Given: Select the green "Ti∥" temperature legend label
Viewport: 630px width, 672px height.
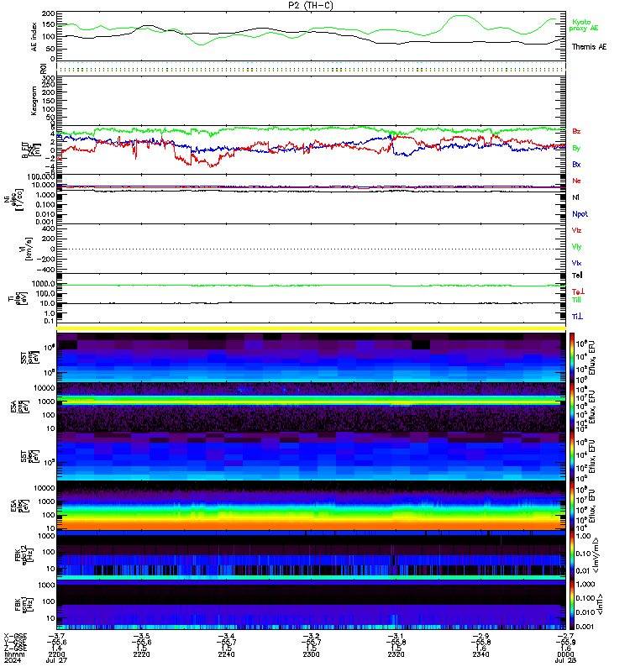Looking at the screenshot, I should [x=576, y=300].
